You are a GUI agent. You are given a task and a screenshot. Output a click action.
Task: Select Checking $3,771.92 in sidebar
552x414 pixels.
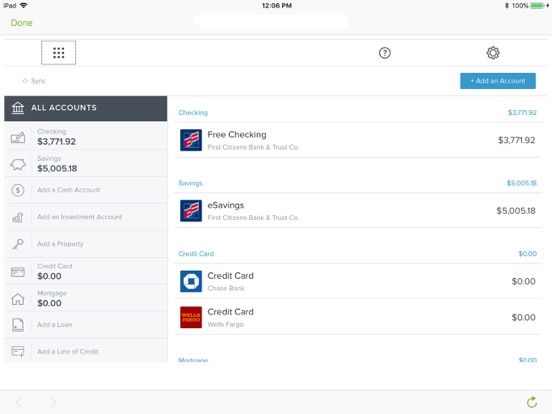(x=86, y=136)
